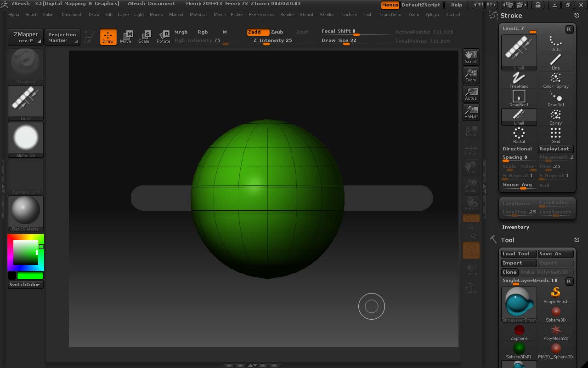The width and height of the screenshot is (588, 368).
Task: Open the BasicMaterial picker
Action: point(26,213)
